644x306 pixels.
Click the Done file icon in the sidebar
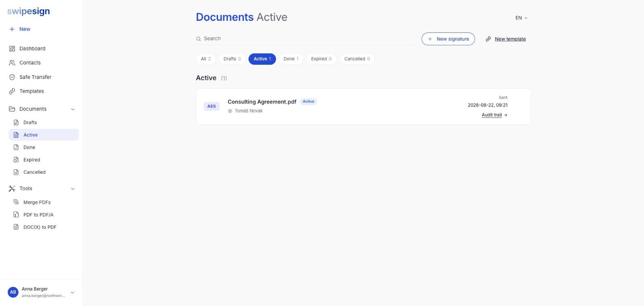16,147
